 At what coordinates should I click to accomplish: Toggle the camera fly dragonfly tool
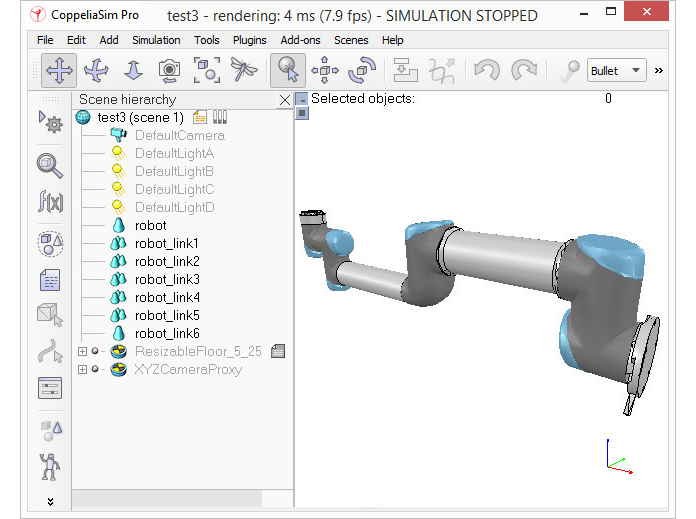pyautogui.click(x=244, y=70)
